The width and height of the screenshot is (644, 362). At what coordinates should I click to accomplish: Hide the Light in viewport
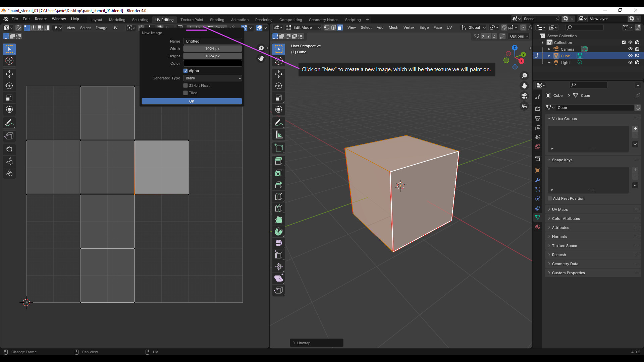[x=630, y=62]
